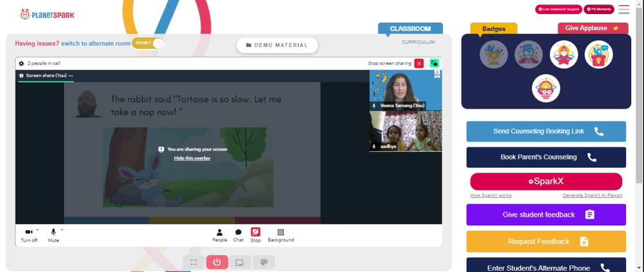Award the greyed trophy badge

pyautogui.click(x=494, y=55)
